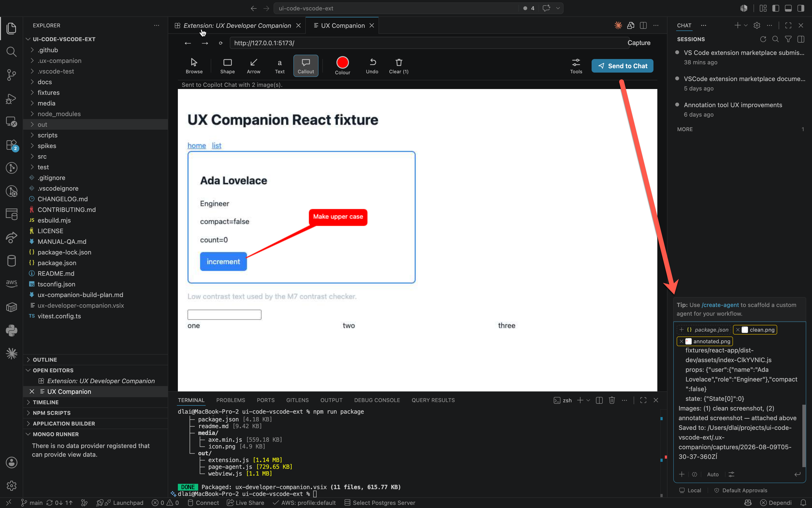Switch to the DEBUG CONSOLE tab
Viewport: 812px width, 508px height.
tap(377, 400)
